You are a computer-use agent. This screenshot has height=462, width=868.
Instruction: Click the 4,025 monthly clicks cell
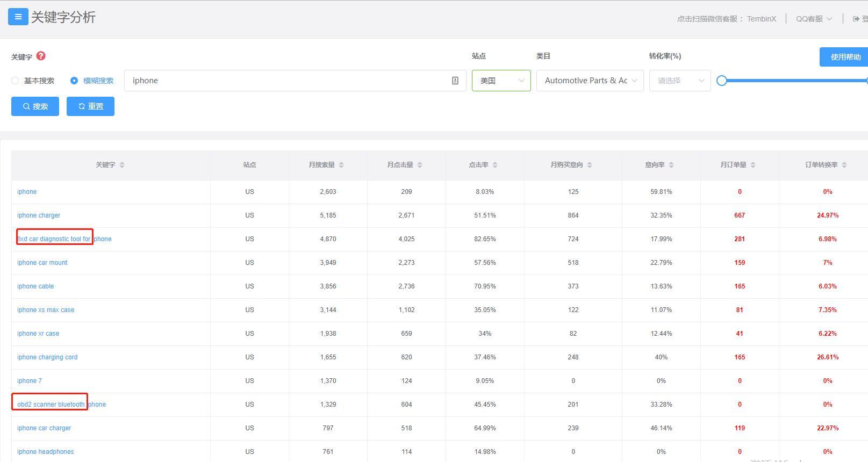pos(406,239)
